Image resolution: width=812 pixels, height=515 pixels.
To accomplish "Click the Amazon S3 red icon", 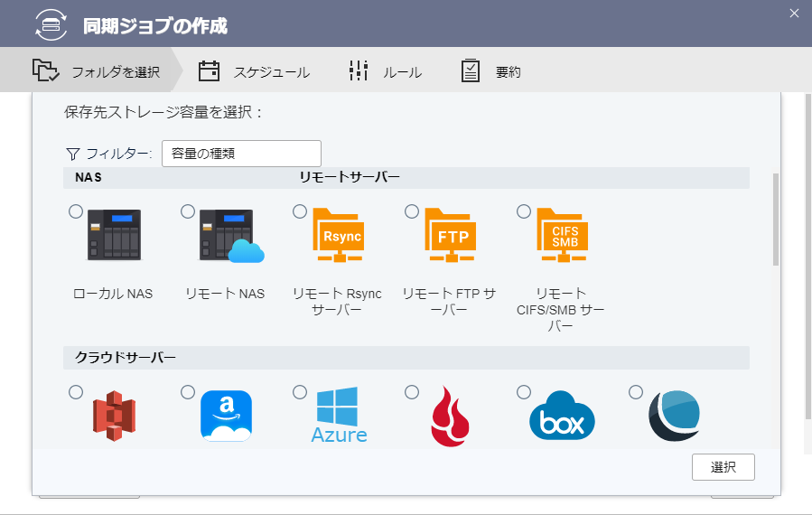I will pyautogui.click(x=114, y=417).
